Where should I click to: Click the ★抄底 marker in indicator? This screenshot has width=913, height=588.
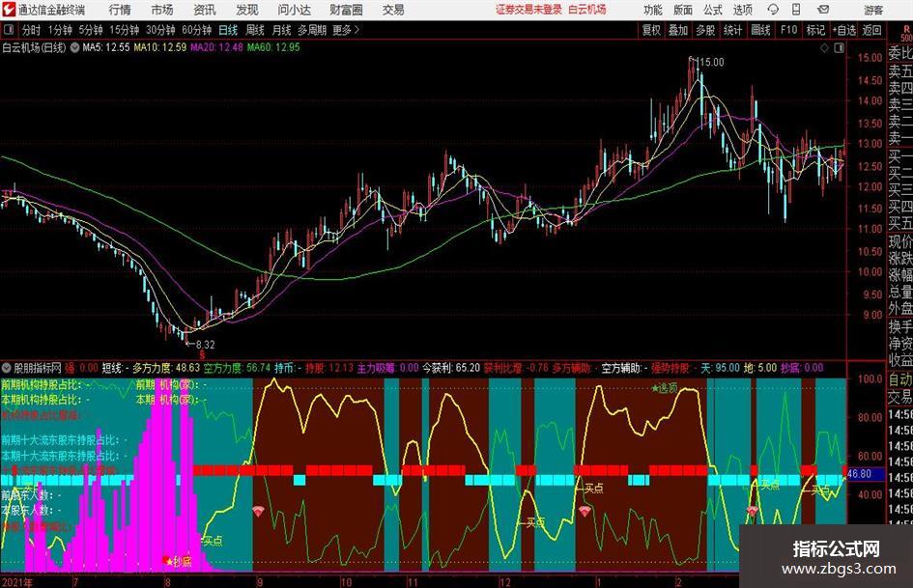pyautogui.click(x=178, y=562)
